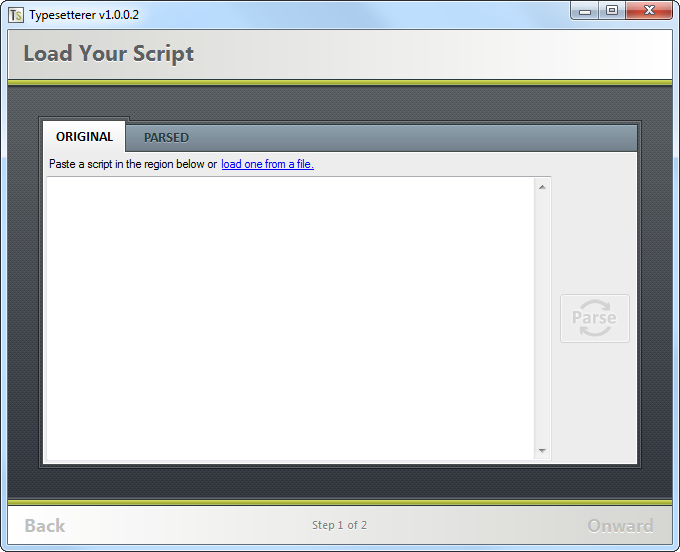Maximize the Typesetterer window
The image size is (680, 552).
[x=612, y=11]
